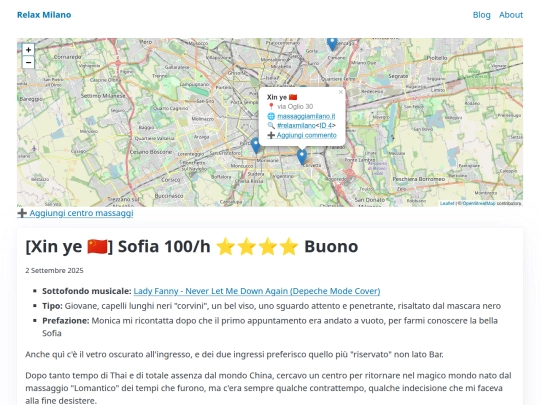Go to the Blog page
Image resolution: width=540 pixels, height=405 pixels.
point(481,15)
